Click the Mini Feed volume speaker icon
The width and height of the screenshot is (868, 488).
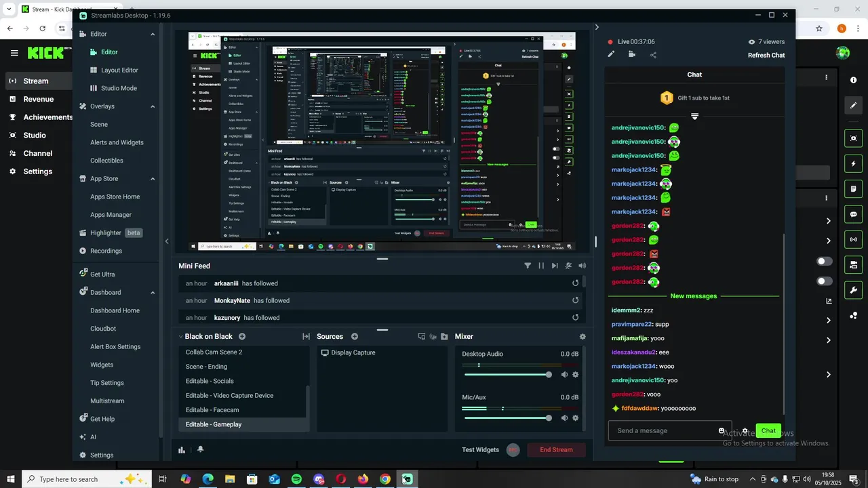tap(582, 266)
